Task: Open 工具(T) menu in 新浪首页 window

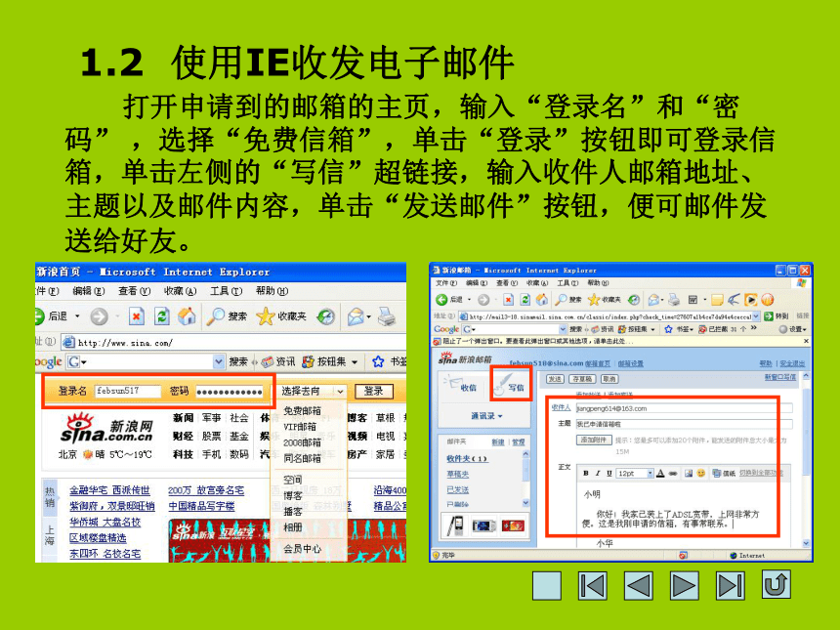Action: [x=226, y=291]
